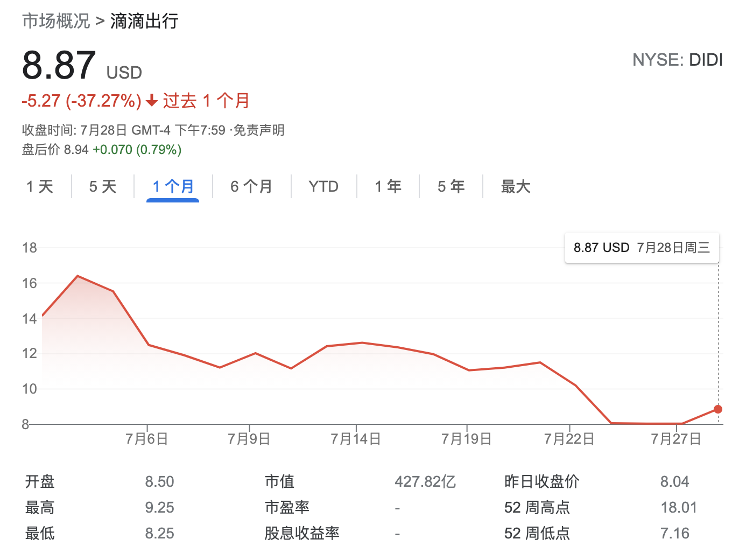
Task: Open the 市场概况 breadcrumb link
Action: tap(56, 21)
